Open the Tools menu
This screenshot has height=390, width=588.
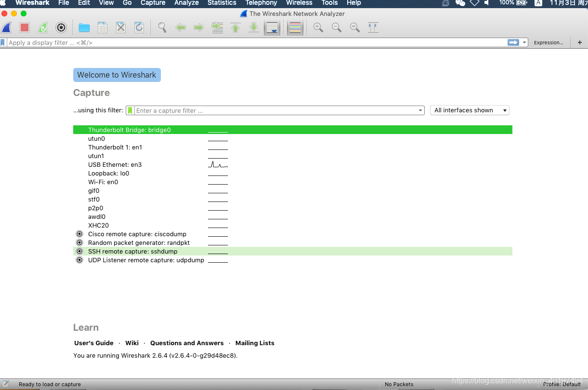point(329,3)
